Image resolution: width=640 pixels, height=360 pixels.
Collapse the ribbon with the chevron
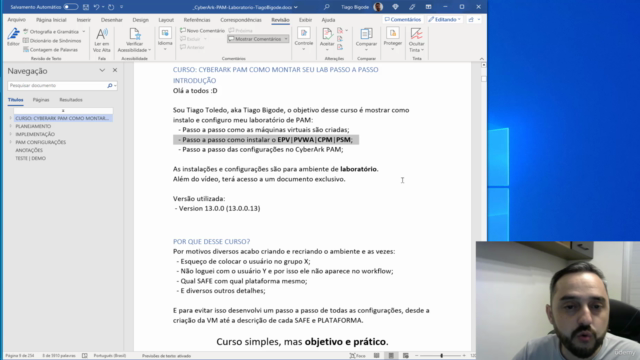[x=482, y=59]
